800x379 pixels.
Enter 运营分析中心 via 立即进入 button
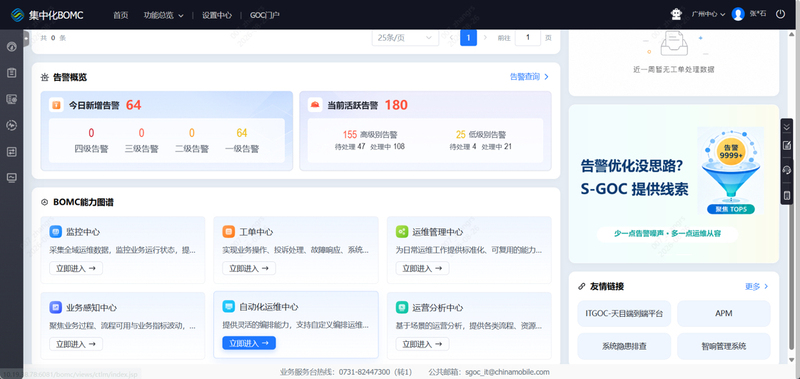point(422,344)
